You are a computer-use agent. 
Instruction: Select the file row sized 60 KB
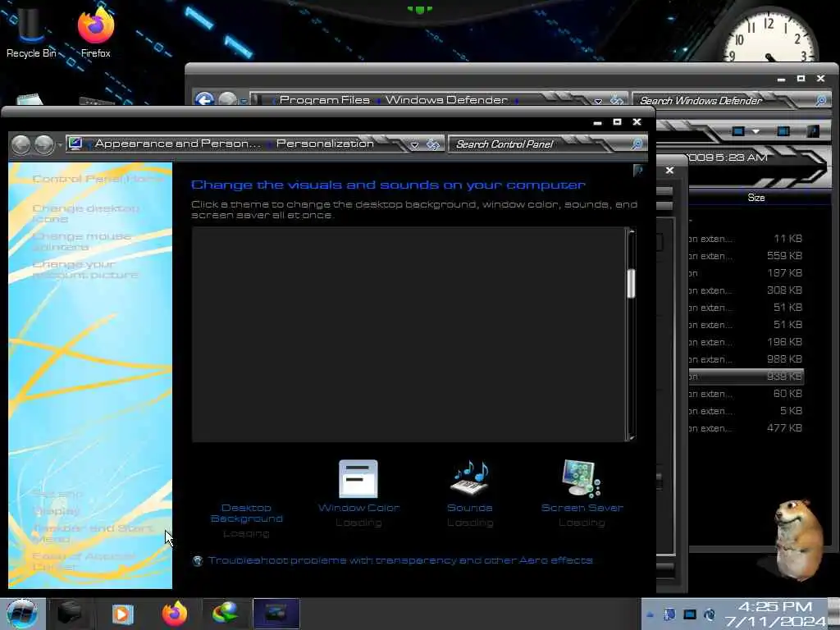tap(746, 394)
